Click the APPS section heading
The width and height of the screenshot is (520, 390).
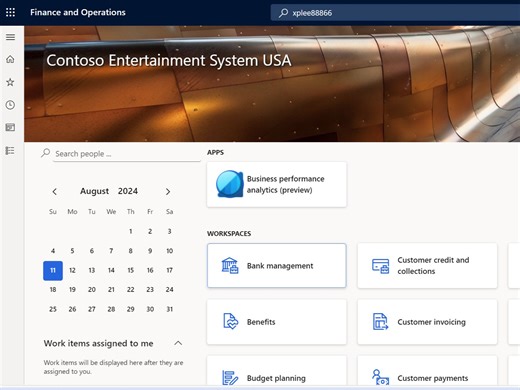[215, 152]
